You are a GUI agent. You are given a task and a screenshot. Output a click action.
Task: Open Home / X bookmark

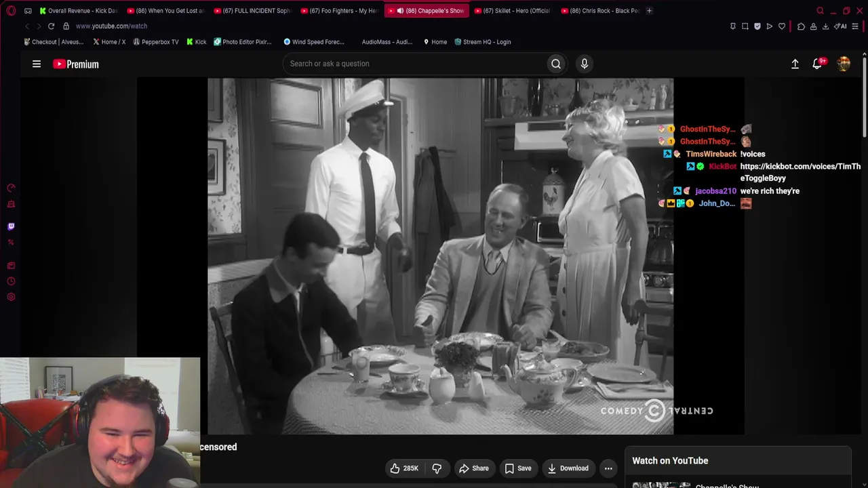[x=109, y=42]
